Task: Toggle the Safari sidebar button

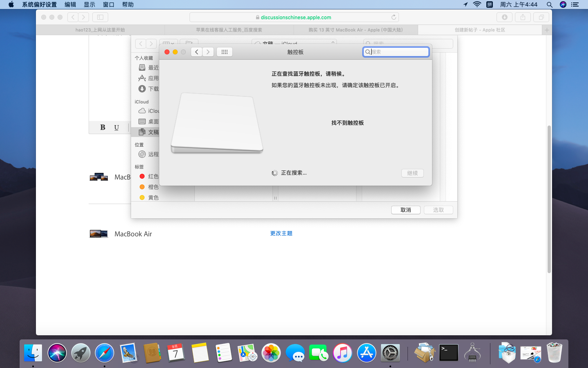Action: (x=100, y=17)
